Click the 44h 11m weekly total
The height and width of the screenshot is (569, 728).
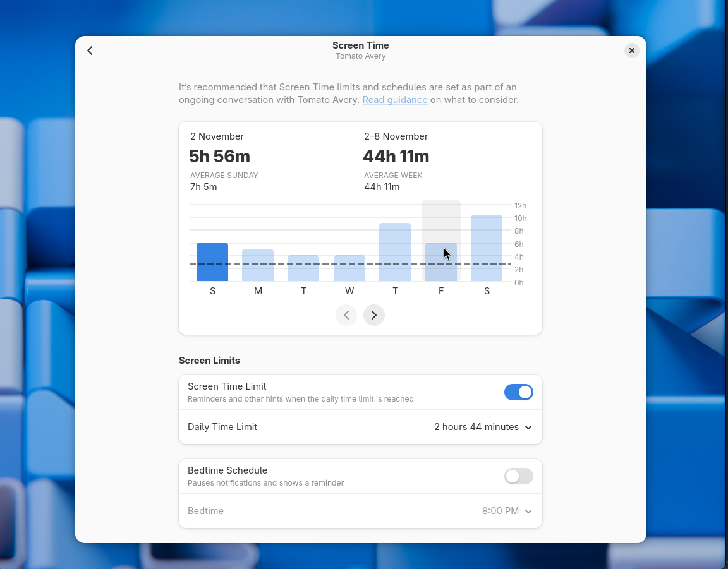coord(396,156)
